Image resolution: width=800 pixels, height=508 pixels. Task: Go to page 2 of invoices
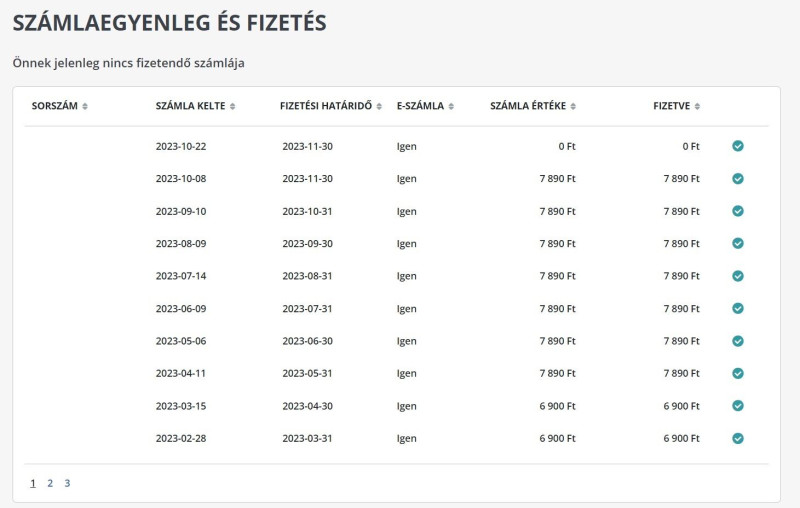50,483
